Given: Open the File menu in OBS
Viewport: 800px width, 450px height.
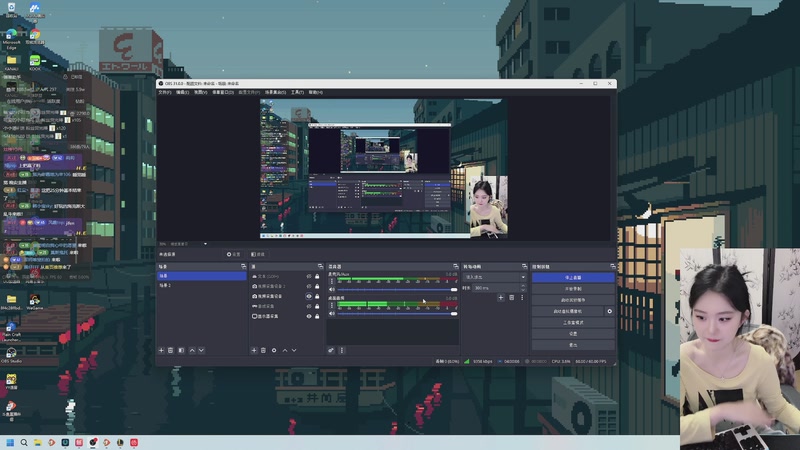Looking at the screenshot, I should (x=165, y=92).
